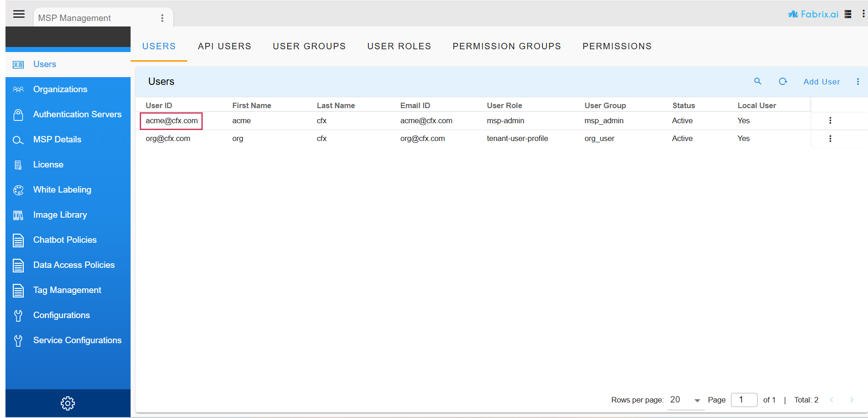This screenshot has width=868, height=418.
Task: Open the Users panel more options menu
Action: pos(857,82)
